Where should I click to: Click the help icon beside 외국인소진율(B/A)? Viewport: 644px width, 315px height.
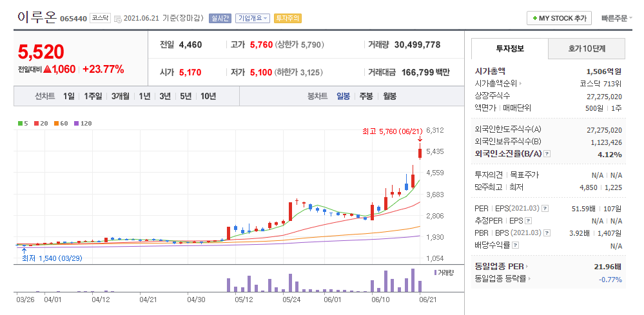[547, 154]
